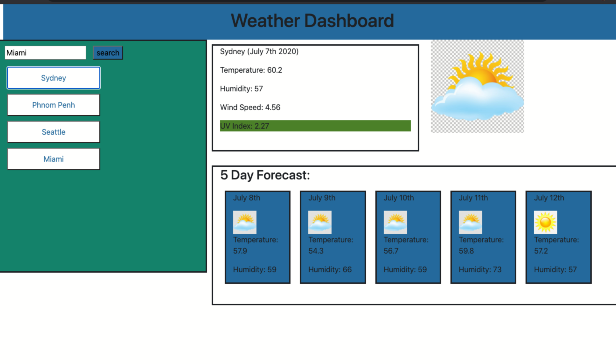Click the July 8th cloudy sun weather icon

245,222
